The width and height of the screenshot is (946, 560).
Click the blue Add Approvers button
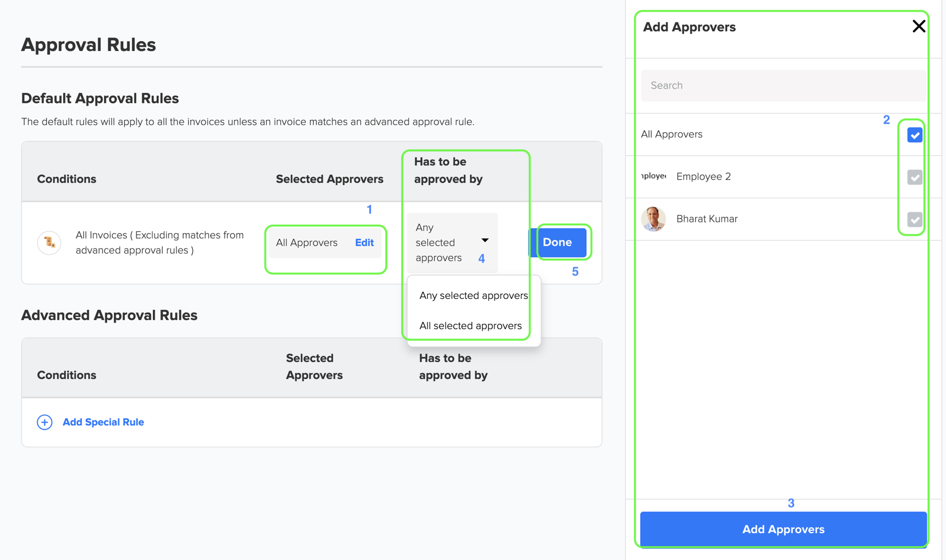(783, 529)
